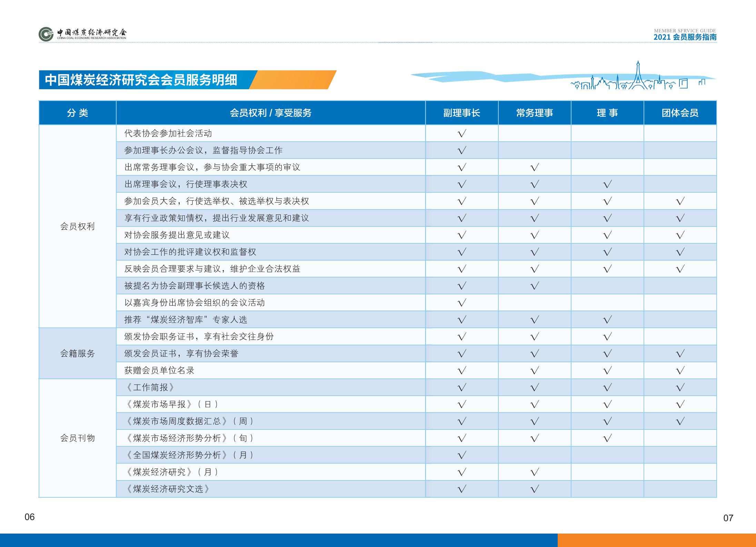Viewport: 756px width, 547px height.
Task: Click the row 对协会服务提出意见或建议
Action: click(416, 235)
